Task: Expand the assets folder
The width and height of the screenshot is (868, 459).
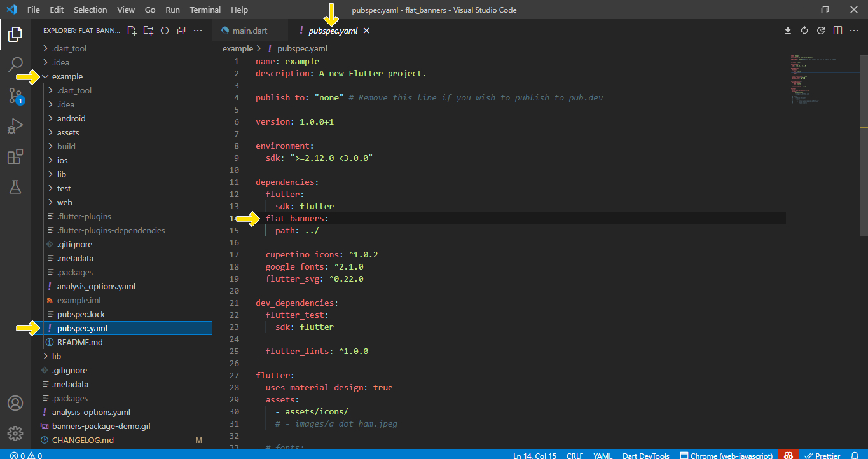Action: tap(68, 132)
